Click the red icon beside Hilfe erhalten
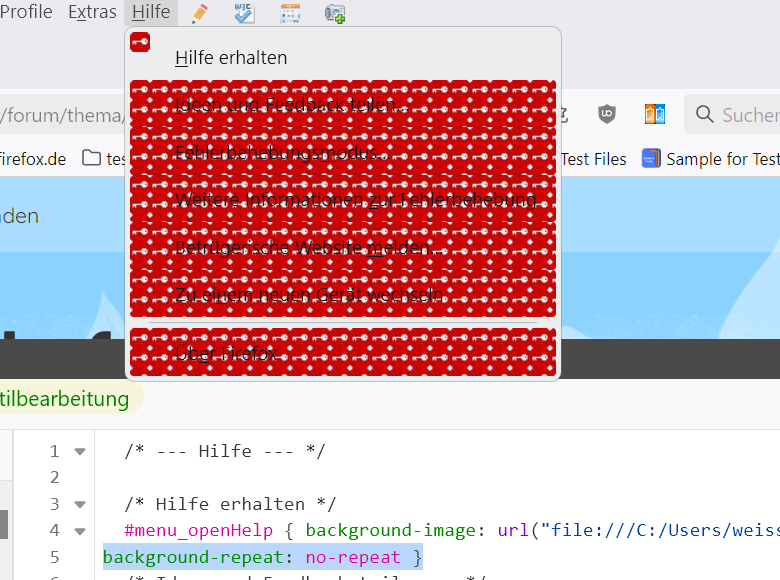 (140, 41)
